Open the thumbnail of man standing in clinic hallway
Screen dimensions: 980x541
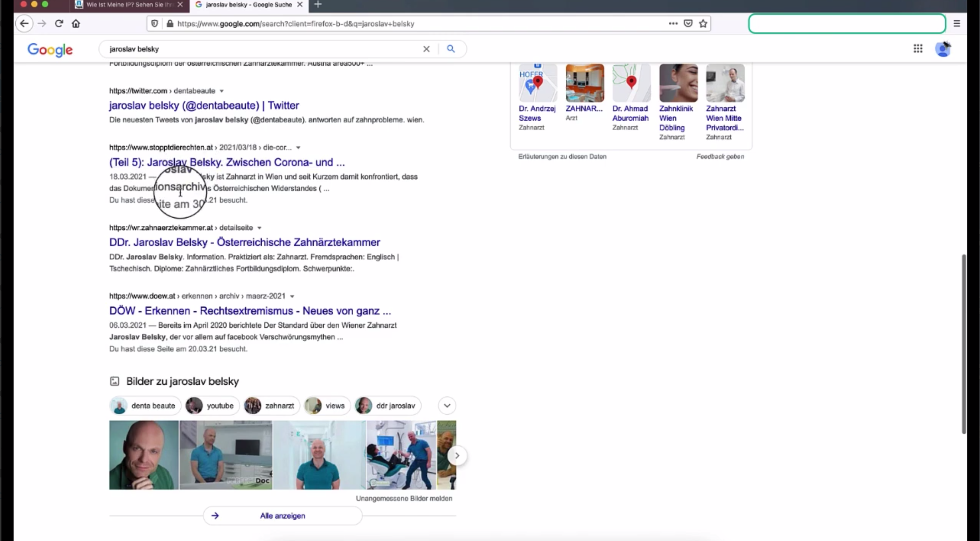320,455
